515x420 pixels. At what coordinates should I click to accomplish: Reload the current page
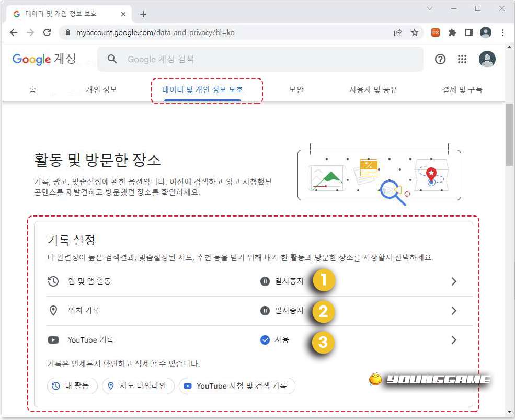pyautogui.click(x=47, y=32)
